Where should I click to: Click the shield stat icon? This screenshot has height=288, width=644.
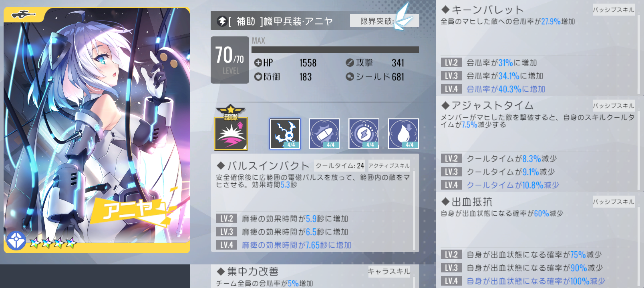[350, 76]
